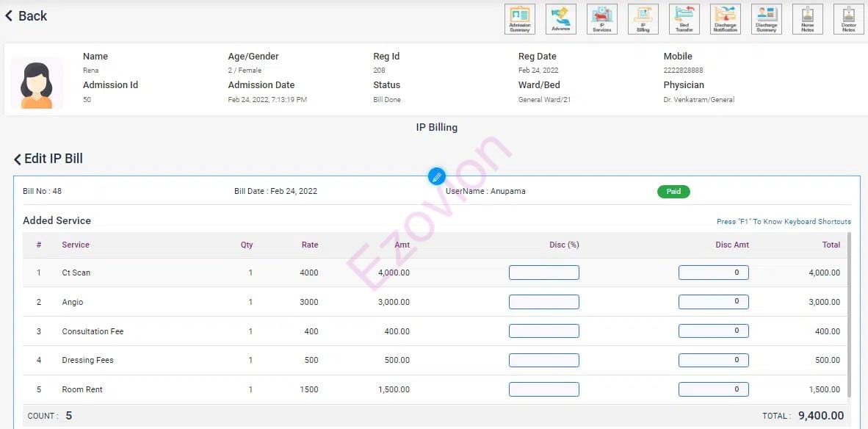Click the services table vertical scrollbar
The width and height of the screenshot is (868, 429).
pos(850,316)
